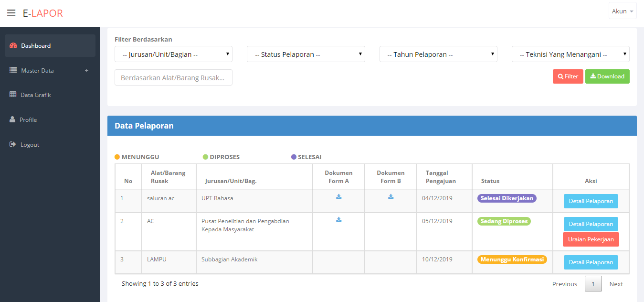Click the Dashboard speedometer icon
This screenshot has height=302, width=644.
[13, 46]
